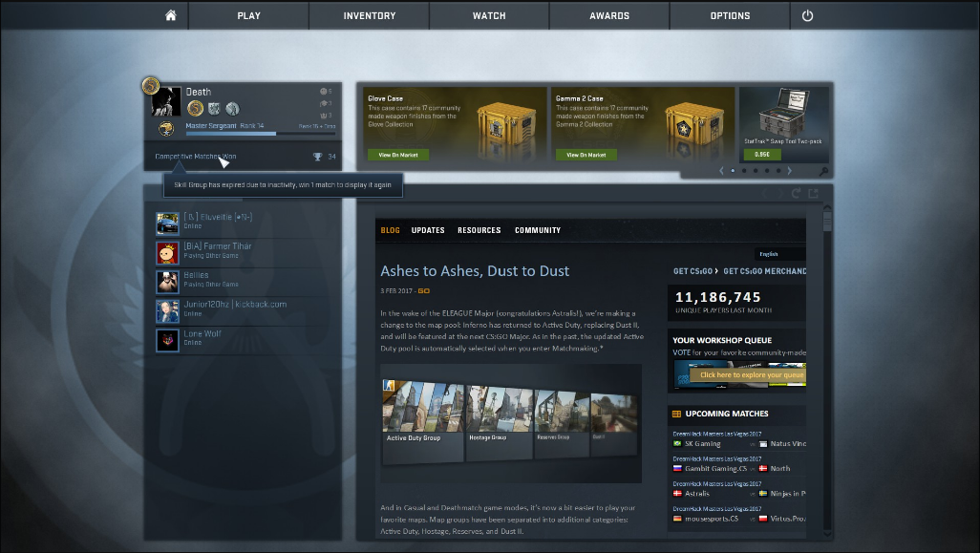Go to the Home screen icon
980x553 pixels.
click(x=170, y=15)
